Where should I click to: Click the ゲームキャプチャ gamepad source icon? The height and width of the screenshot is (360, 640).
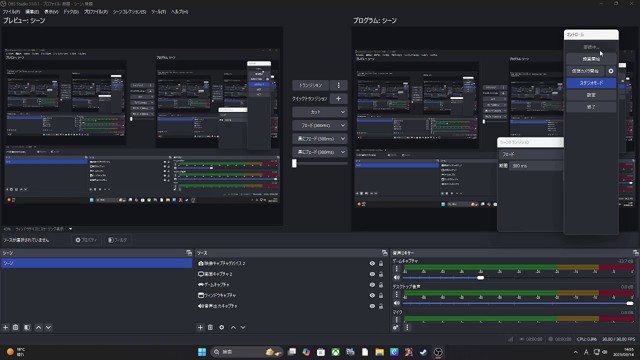pos(201,284)
